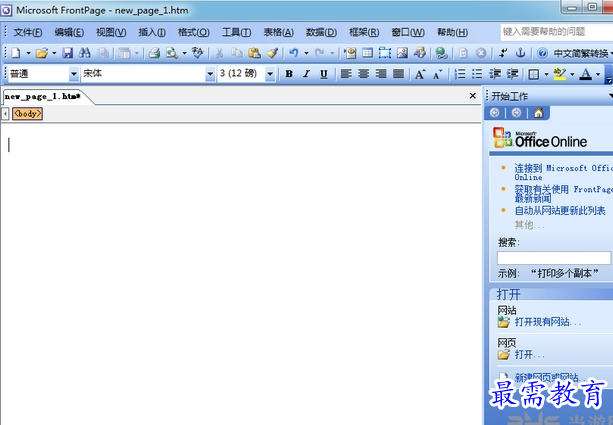The image size is (613, 425).
Task: Click the Preview in Browser icon
Action: coord(172,53)
